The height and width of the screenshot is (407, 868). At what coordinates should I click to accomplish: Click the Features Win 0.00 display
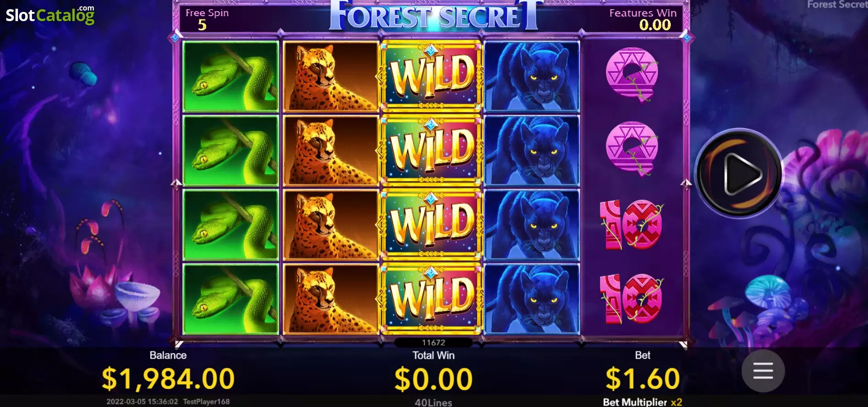pos(643,19)
